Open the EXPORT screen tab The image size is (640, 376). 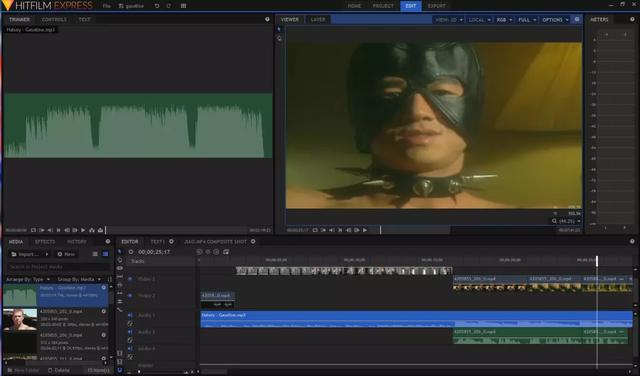point(436,6)
